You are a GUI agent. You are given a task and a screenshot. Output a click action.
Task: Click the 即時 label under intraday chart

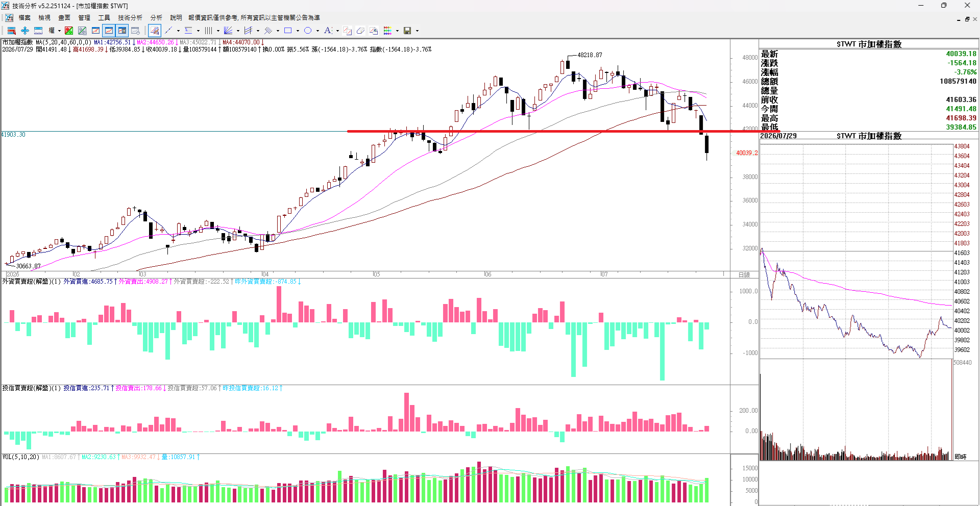[961, 457]
